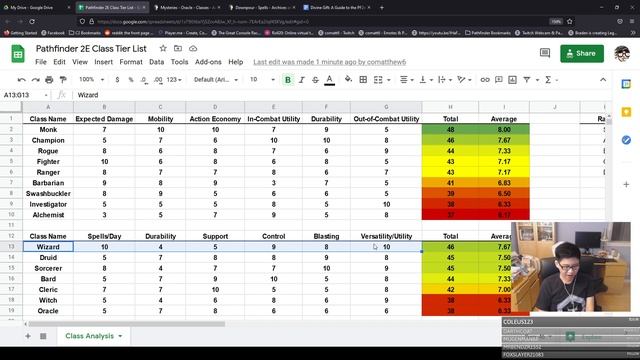Viewport: 640px width, 360px height.
Task: Undo the last action in toolbar
Action: tap(22, 80)
